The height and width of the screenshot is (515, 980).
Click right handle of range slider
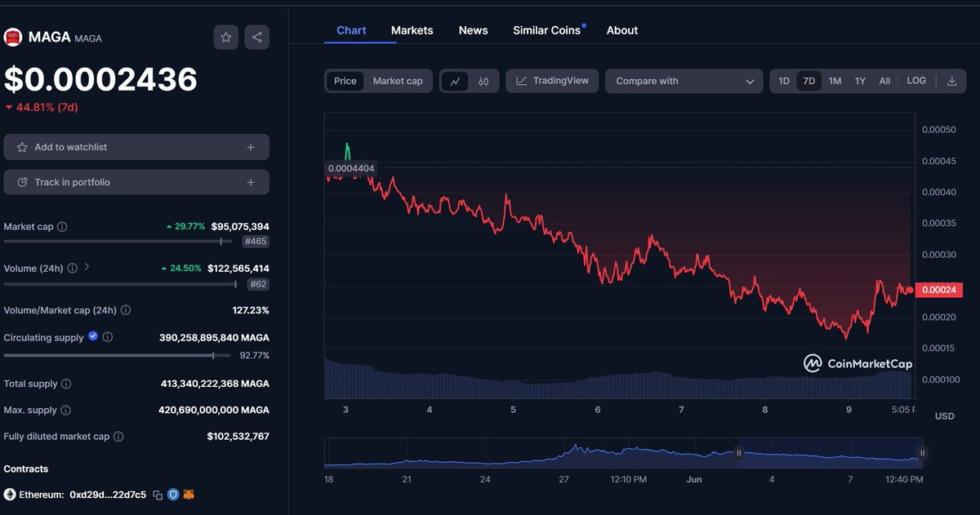[x=922, y=452]
